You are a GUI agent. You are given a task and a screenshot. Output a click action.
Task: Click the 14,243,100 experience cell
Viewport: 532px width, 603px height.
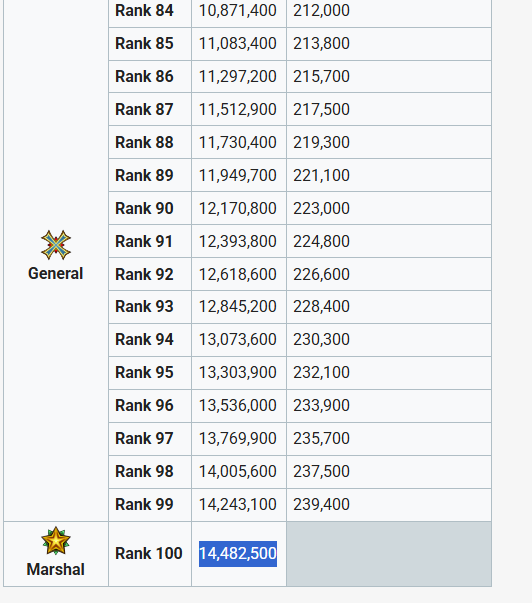(239, 505)
